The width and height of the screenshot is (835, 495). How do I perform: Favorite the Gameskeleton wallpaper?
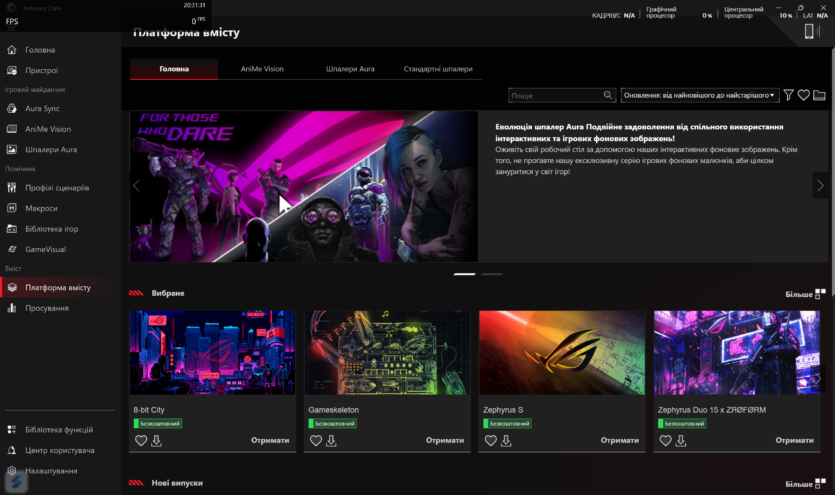316,441
